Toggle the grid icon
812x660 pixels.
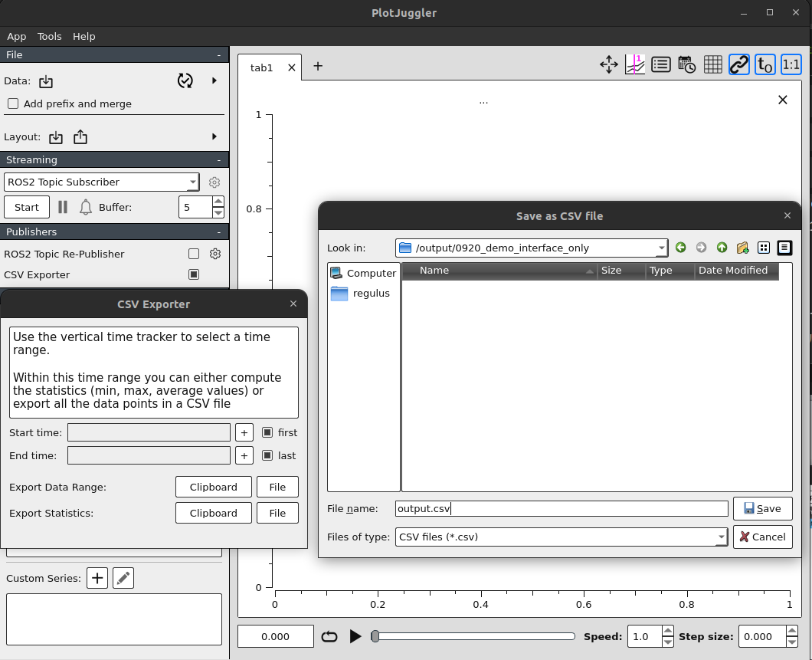pyautogui.click(x=713, y=64)
